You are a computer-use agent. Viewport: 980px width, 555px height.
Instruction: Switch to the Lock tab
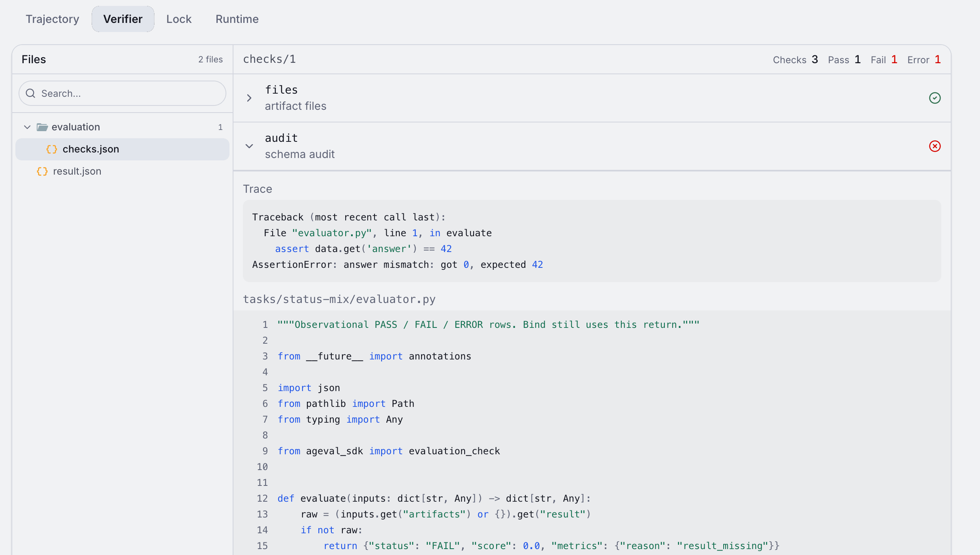click(179, 19)
